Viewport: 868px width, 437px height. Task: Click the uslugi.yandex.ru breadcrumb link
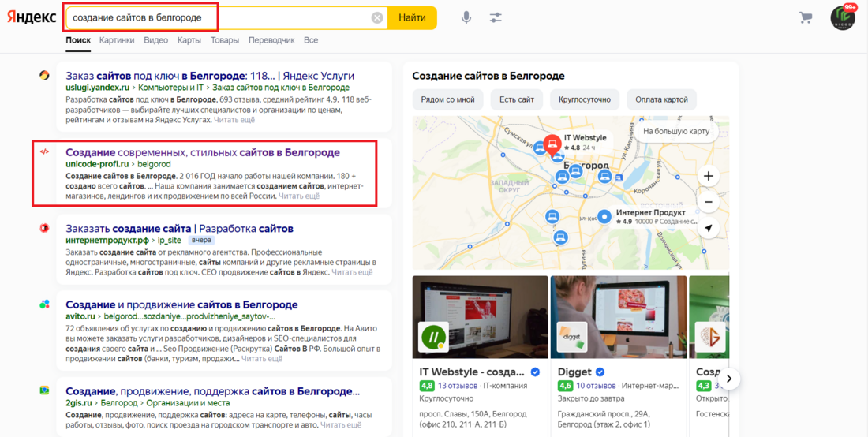tap(97, 88)
